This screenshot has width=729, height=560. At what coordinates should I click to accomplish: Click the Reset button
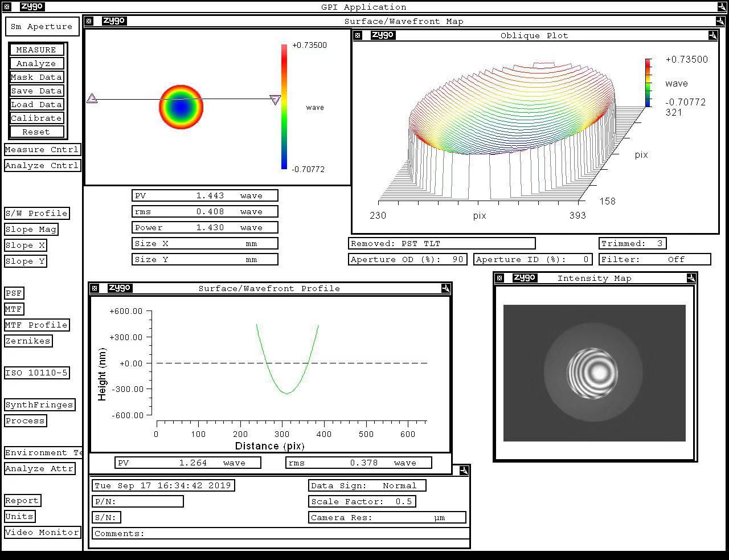tap(36, 132)
